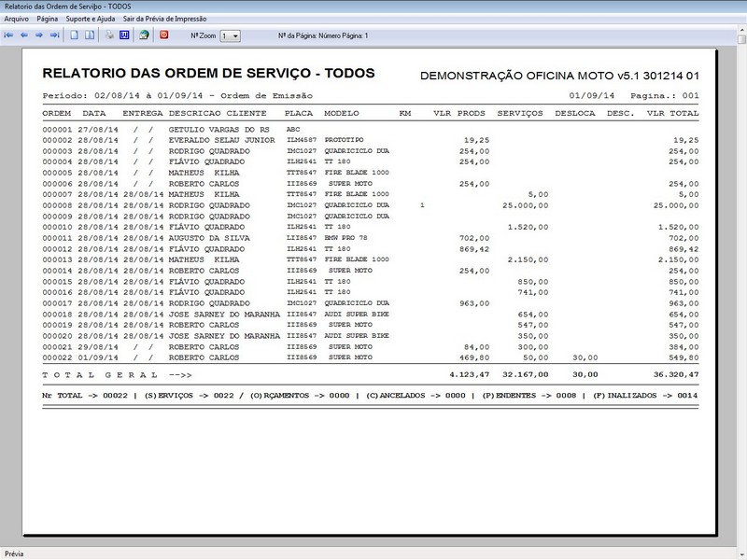The image size is (747, 560).
Task: Click the DESLOCA column header
Action: point(575,113)
